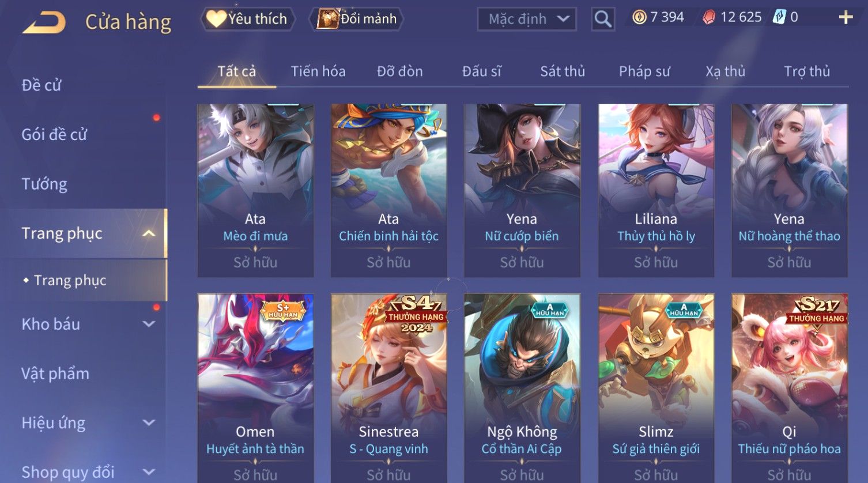Switch to the Pháp sư tab
This screenshot has width=868, height=483.
click(644, 71)
